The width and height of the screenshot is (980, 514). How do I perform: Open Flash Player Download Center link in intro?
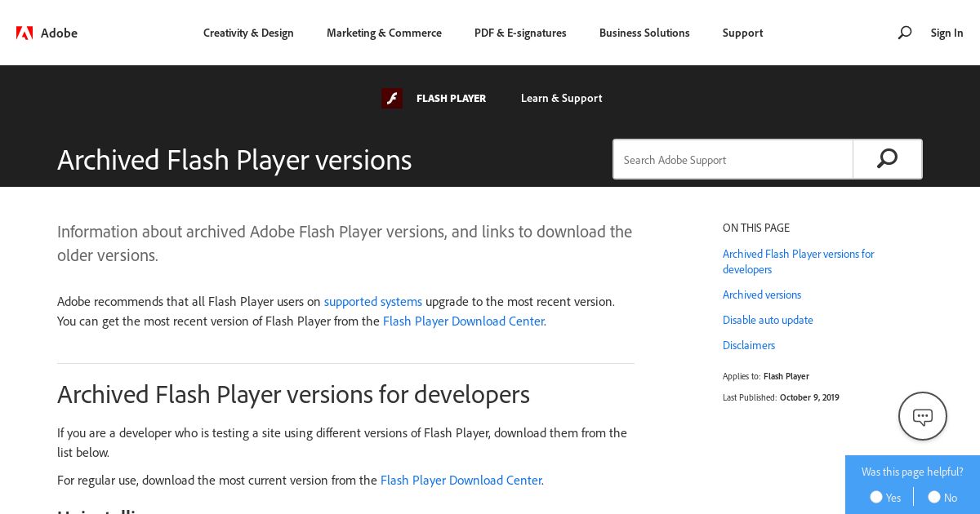pos(463,321)
